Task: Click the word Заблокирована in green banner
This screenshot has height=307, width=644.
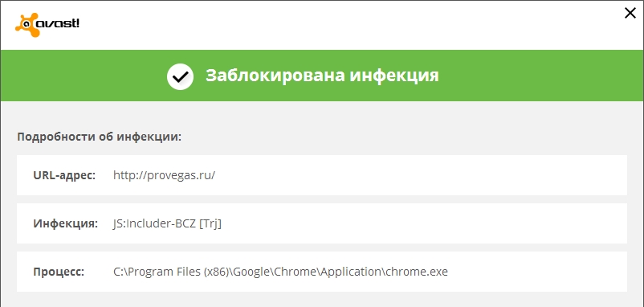Action: coord(275,76)
